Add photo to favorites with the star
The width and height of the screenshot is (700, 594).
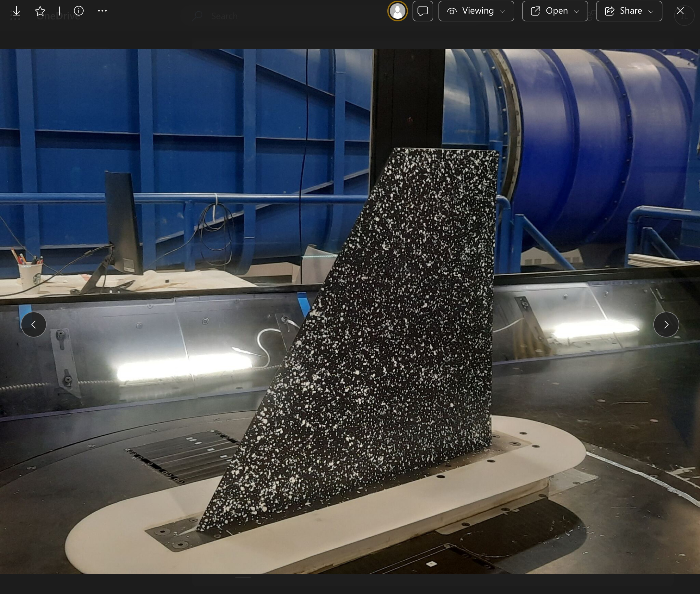(x=40, y=11)
